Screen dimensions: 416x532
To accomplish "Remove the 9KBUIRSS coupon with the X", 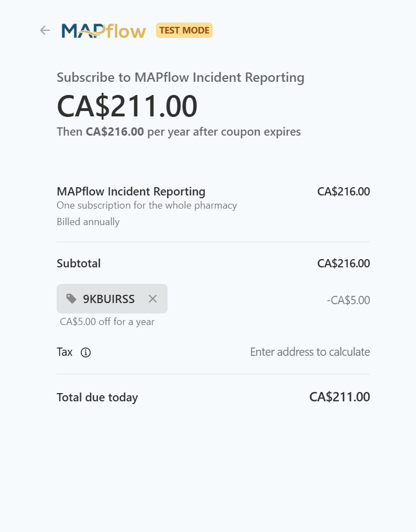I will click(x=153, y=299).
